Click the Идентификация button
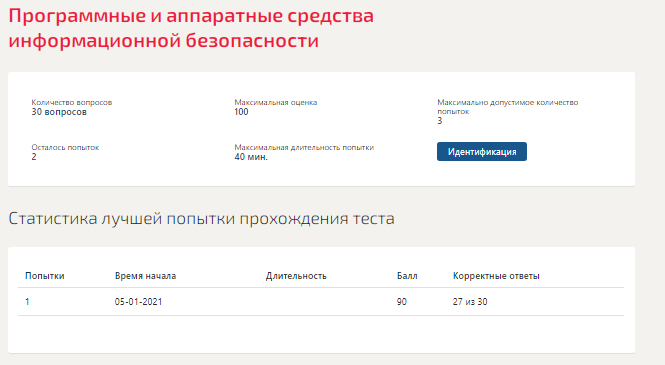The width and height of the screenshot is (665, 365). tap(482, 152)
